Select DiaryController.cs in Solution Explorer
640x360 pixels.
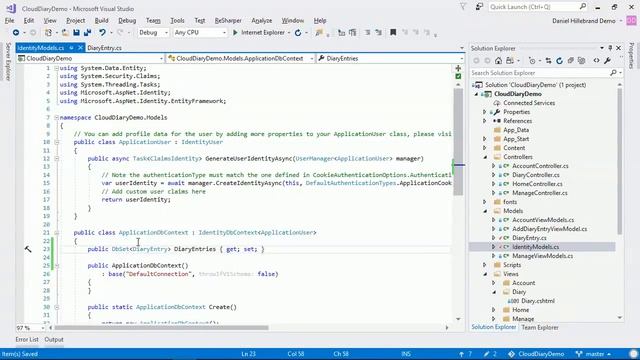[x=536, y=175]
